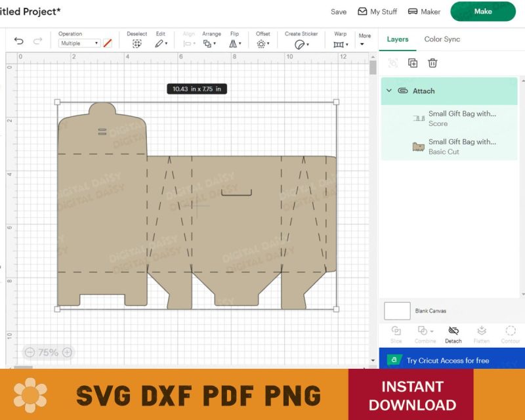Click Save in the top bar
The height and width of the screenshot is (420, 525).
[339, 12]
